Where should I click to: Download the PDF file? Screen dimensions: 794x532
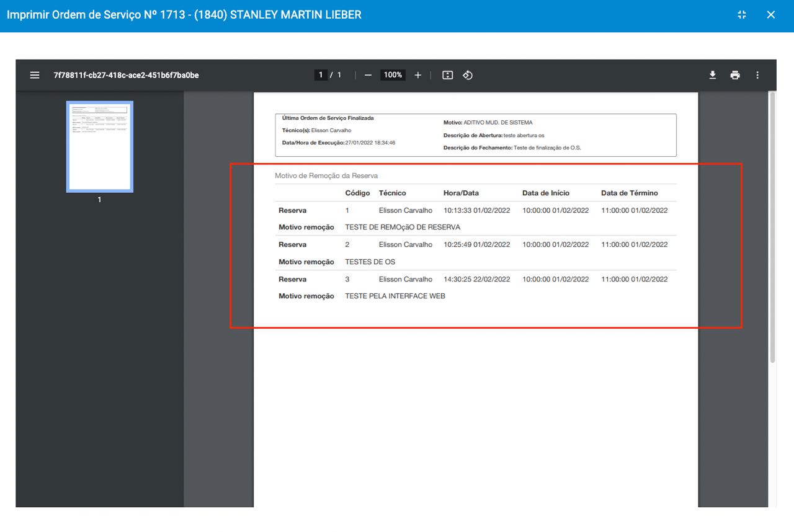pos(713,75)
